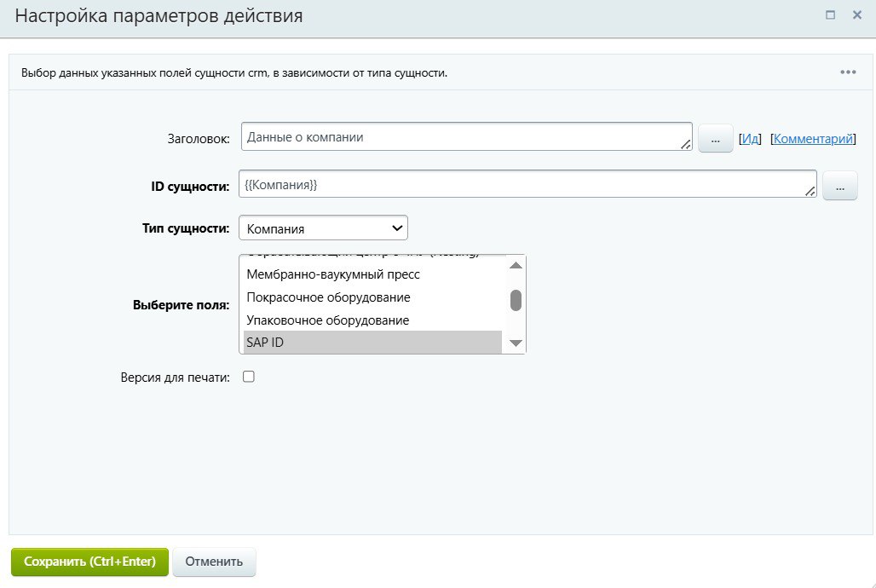Select Упаковочное оборудование in the fields list
The width and height of the screenshot is (876, 588).
click(372, 320)
